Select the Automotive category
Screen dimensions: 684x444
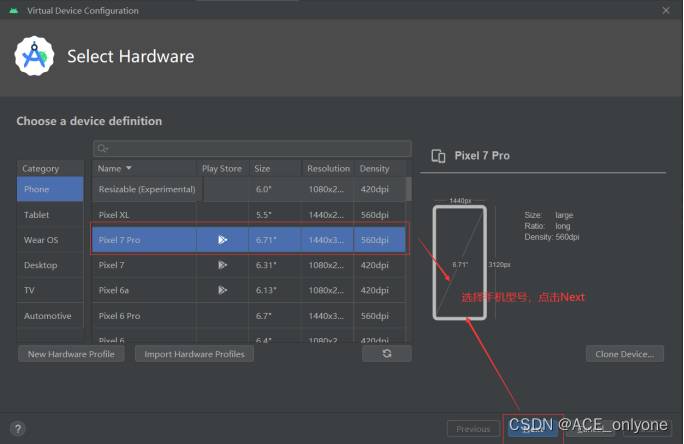coord(50,316)
